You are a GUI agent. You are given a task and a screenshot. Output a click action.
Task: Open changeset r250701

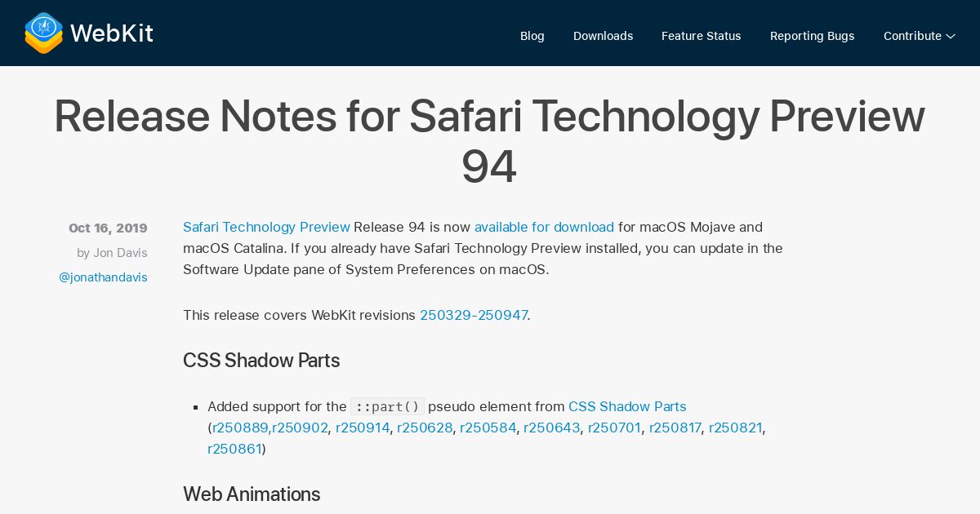[614, 428]
